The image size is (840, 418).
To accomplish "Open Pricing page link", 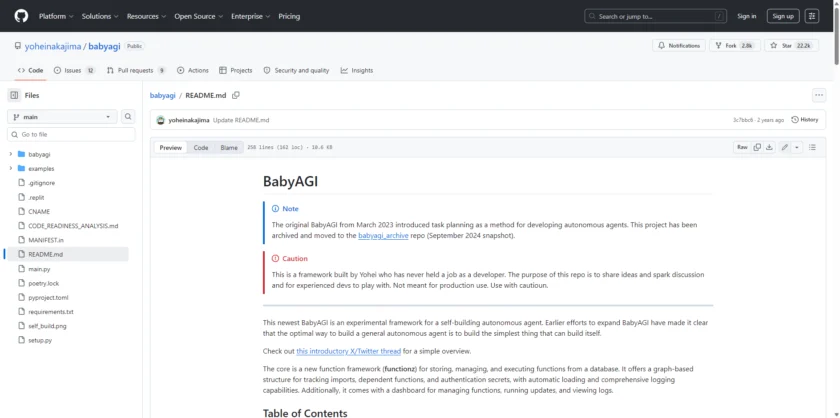I will (289, 16).
